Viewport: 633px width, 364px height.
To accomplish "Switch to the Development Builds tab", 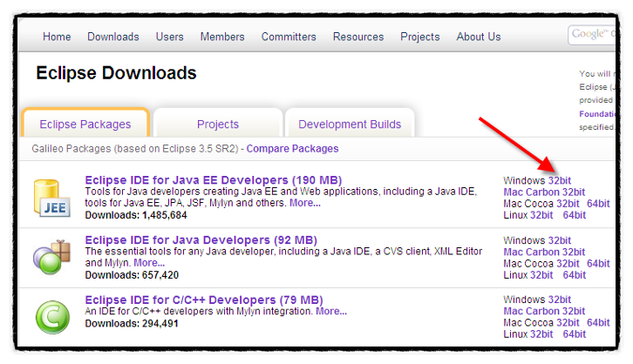I will pos(350,125).
